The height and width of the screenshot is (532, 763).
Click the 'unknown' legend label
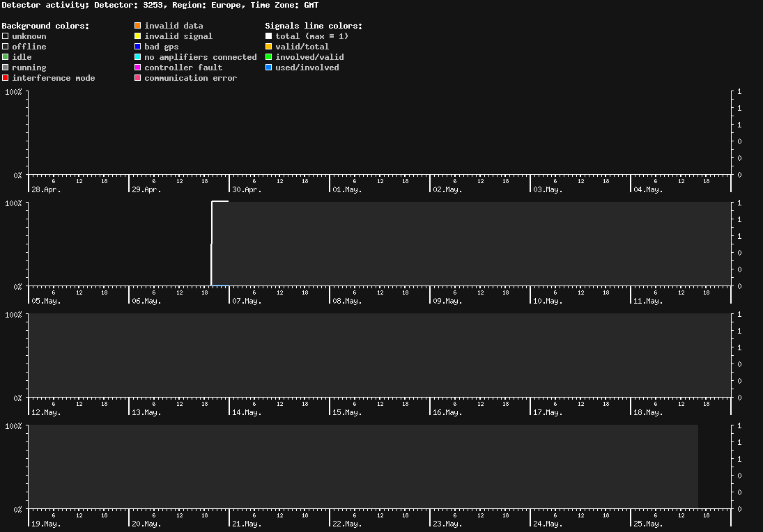pos(29,36)
